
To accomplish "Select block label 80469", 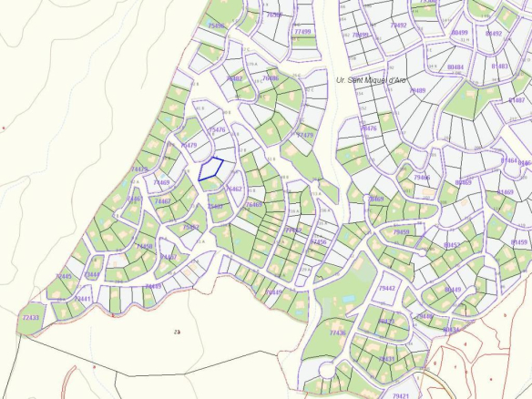I will click(463, 182).
